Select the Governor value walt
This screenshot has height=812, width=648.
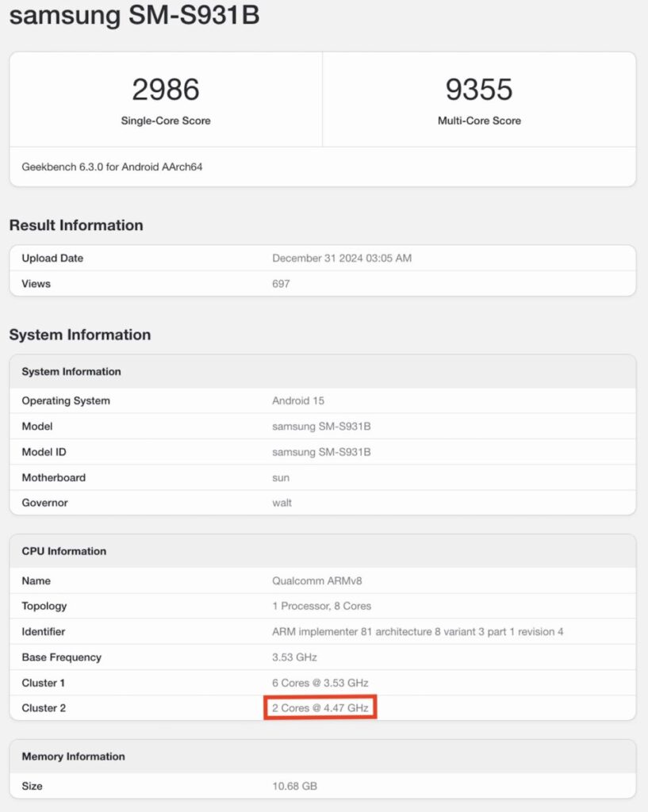tap(282, 503)
